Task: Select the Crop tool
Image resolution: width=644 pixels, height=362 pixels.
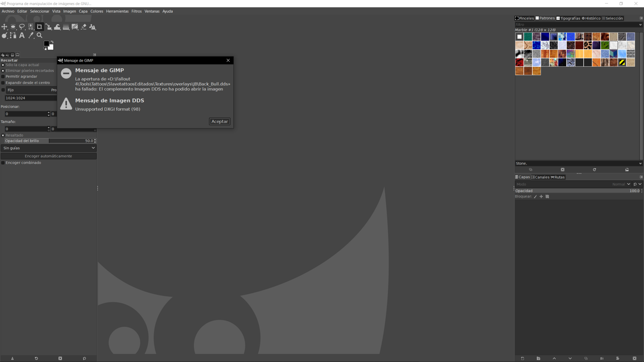Action: coord(39,27)
